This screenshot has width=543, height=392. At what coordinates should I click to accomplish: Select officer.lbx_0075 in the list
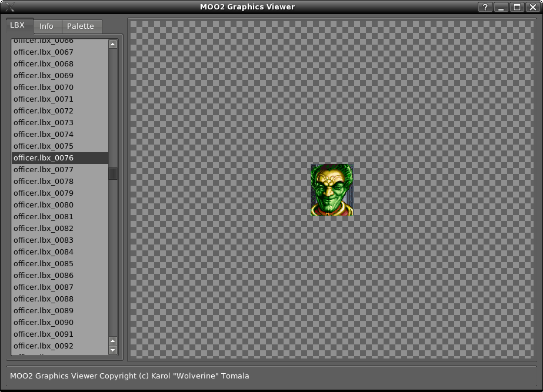click(x=60, y=146)
